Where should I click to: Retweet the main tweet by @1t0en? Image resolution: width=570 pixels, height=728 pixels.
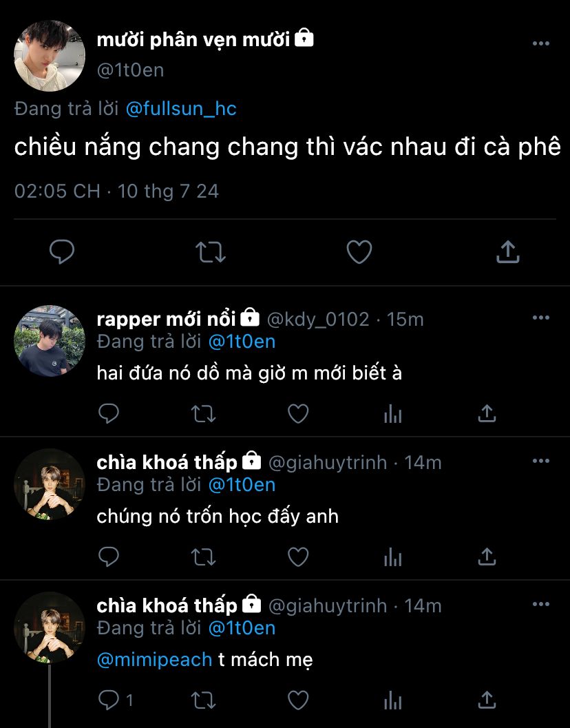click(x=211, y=252)
